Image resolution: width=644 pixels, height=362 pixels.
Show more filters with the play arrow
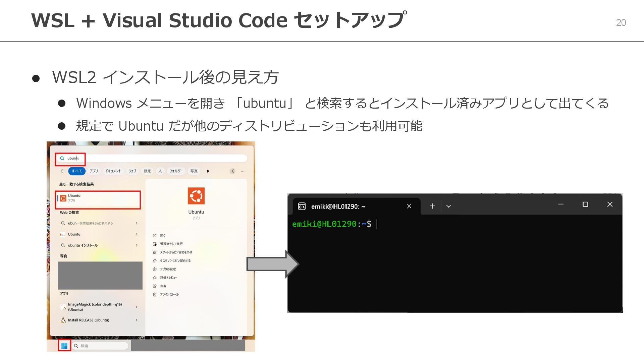(x=208, y=171)
